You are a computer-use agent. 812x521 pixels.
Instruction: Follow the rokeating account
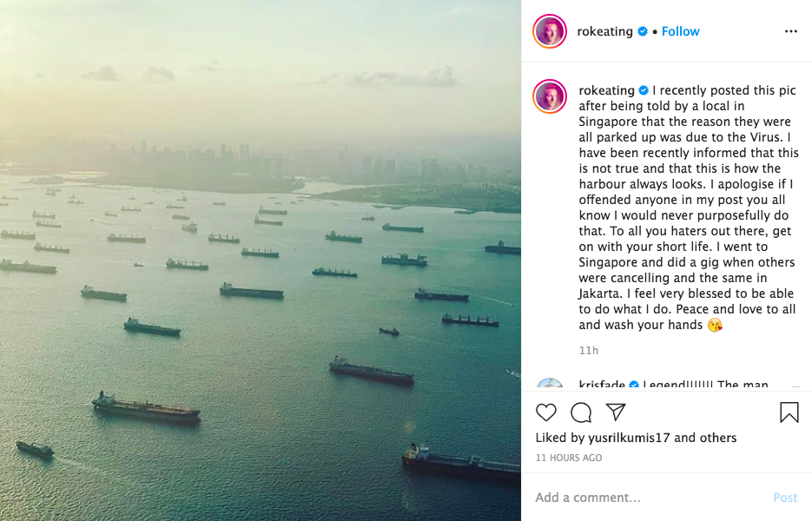[680, 31]
